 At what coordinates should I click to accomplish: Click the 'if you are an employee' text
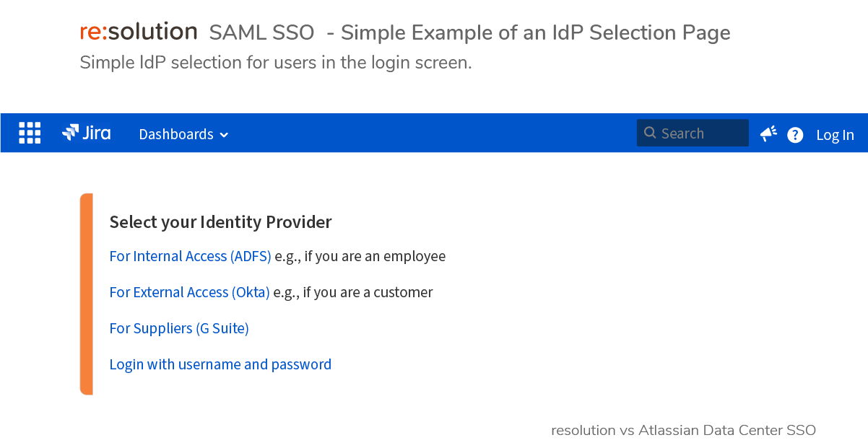pyautogui.click(x=375, y=256)
